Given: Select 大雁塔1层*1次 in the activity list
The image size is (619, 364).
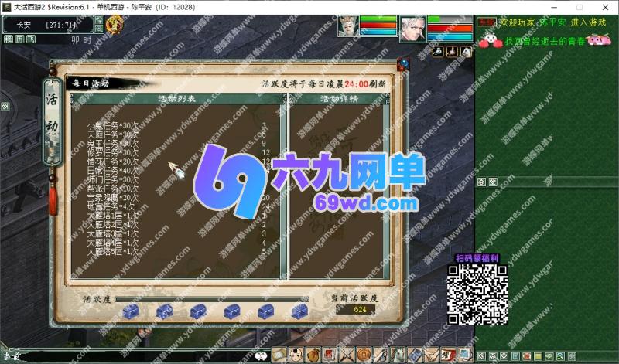Looking at the screenshot, I should (x=113, y=216).
